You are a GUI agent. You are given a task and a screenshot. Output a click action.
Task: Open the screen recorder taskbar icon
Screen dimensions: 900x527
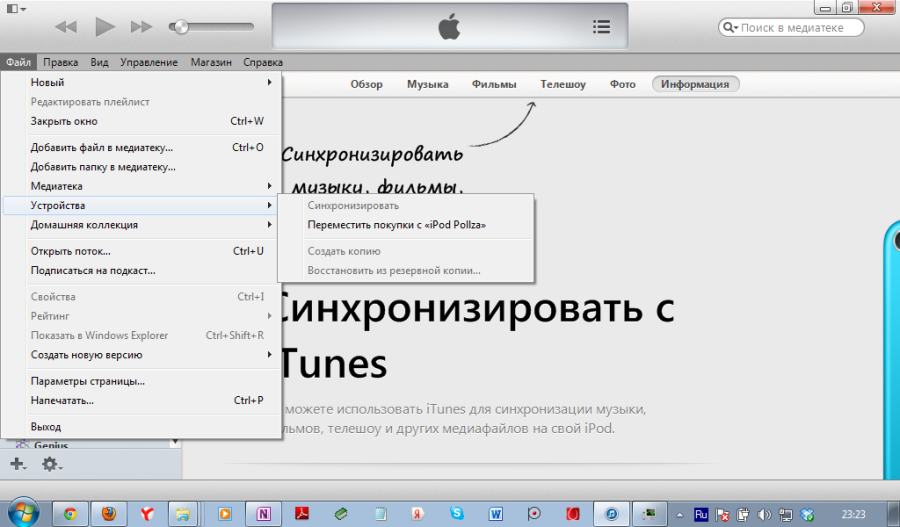[x=534, y=514]
